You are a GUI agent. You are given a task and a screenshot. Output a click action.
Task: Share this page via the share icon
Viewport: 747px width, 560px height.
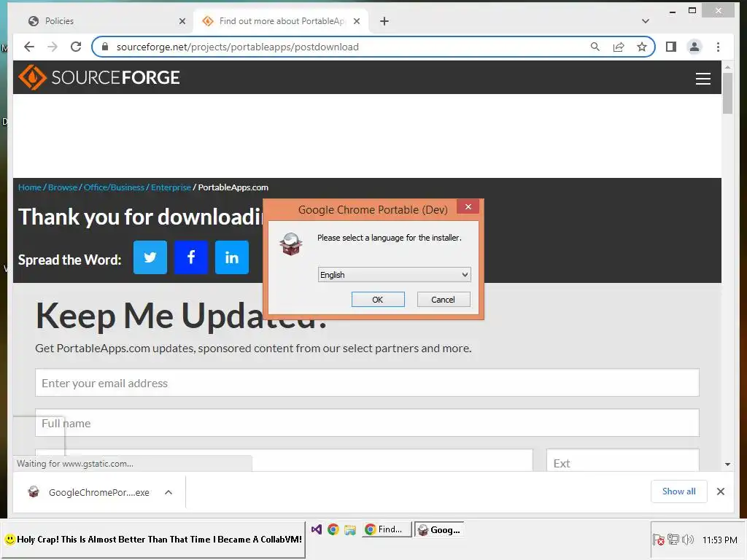(x=619, y=47)
